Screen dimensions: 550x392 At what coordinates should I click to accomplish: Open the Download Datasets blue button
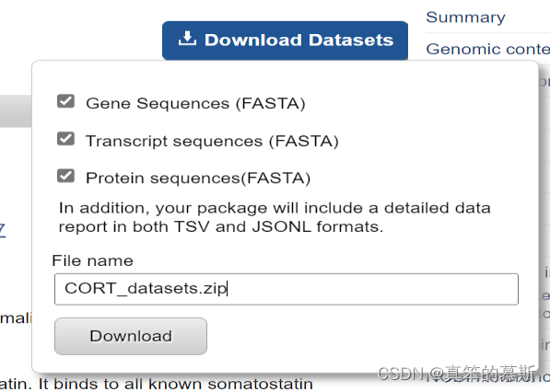coord(285,40)
